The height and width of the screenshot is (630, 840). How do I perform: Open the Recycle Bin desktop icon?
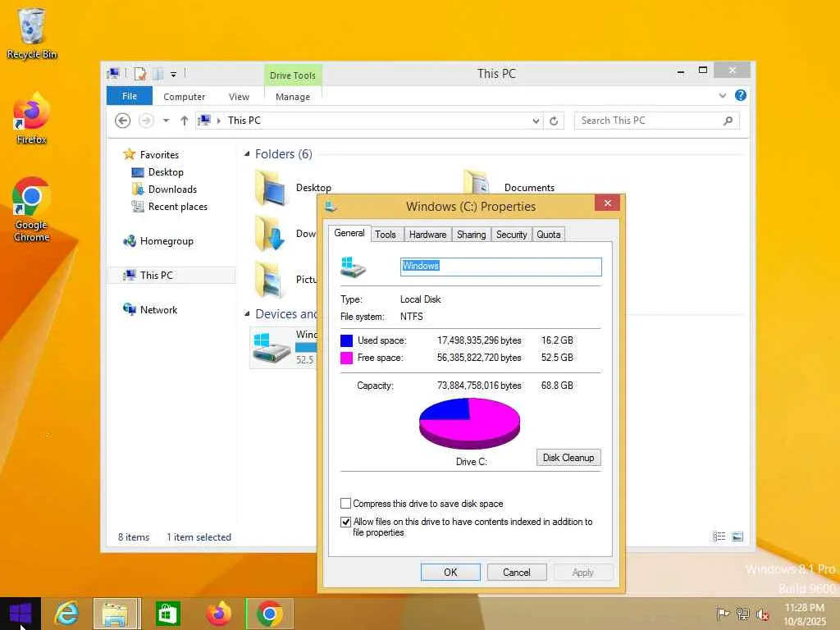click(x=32, y=33)
